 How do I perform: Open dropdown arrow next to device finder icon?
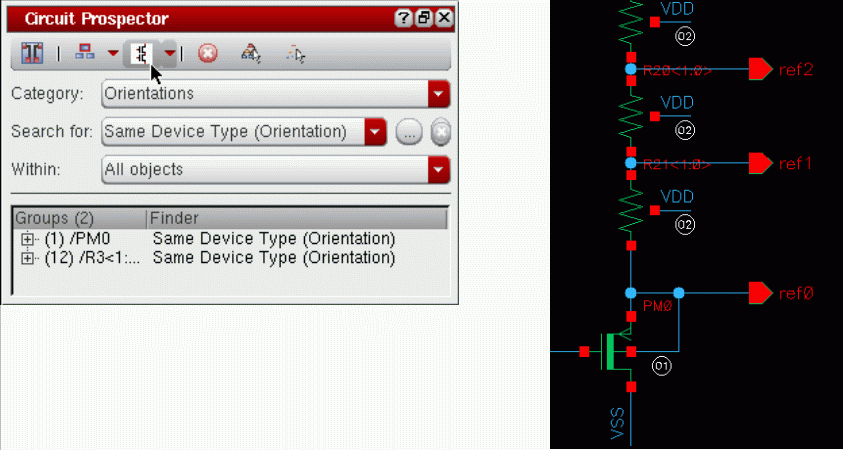(x=169, y=53)
